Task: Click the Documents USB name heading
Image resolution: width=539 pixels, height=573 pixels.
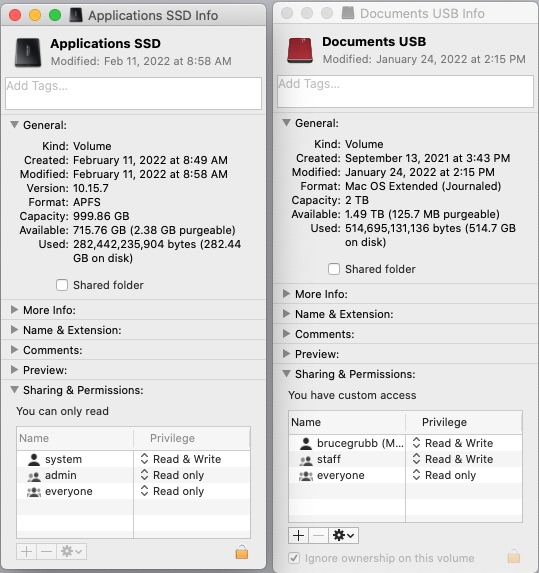Action: (374, 42)
